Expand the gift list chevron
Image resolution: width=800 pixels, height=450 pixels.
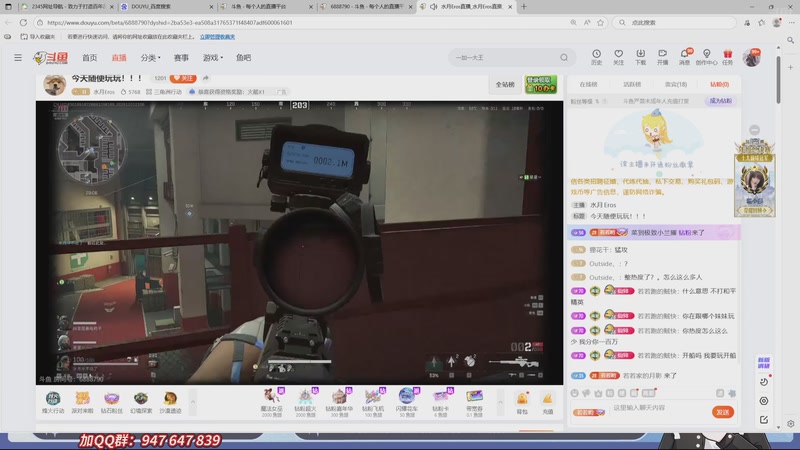[x=500, y=402]
